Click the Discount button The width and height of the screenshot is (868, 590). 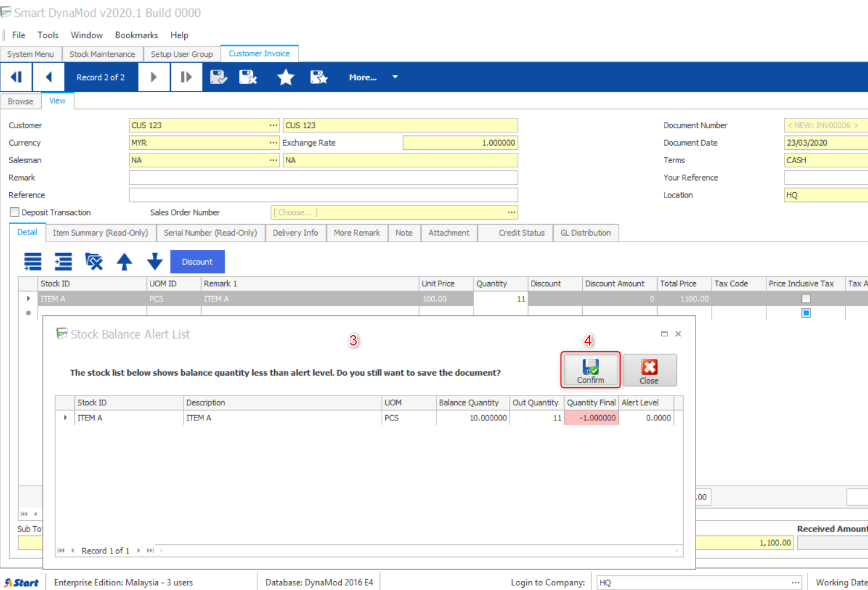(198, 262)
